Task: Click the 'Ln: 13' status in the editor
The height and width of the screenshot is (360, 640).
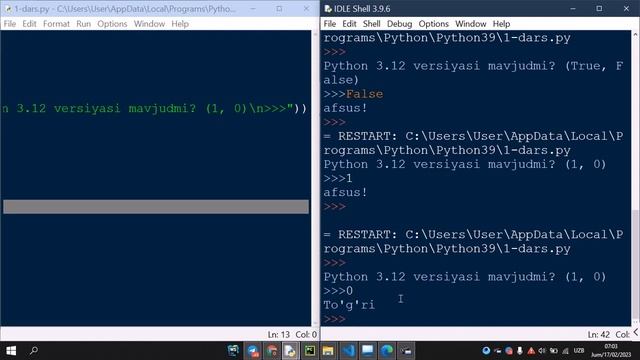Action: coord(279,335)
